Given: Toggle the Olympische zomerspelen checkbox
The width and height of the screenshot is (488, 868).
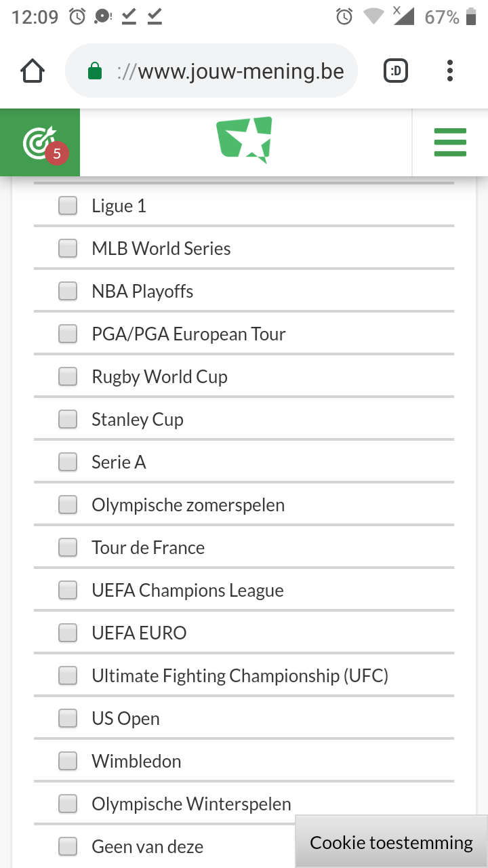Looking at the screenshot, I should pos(68,505).
